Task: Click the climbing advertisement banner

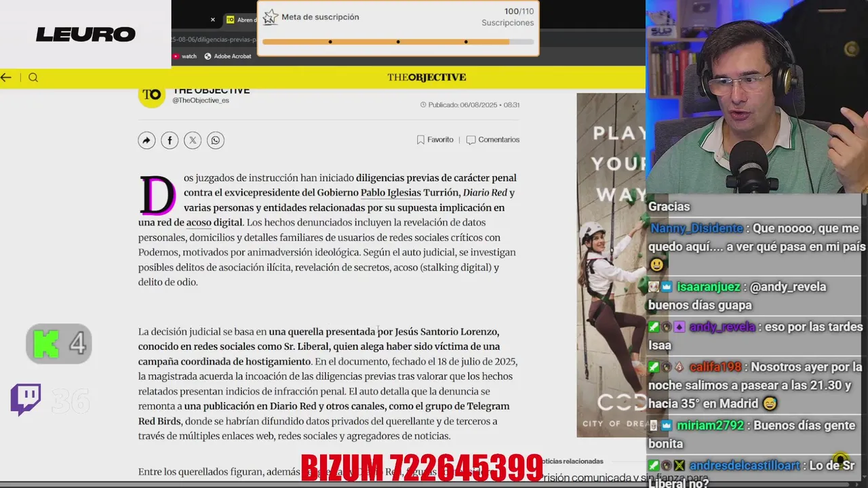Action: pos(611,265)
